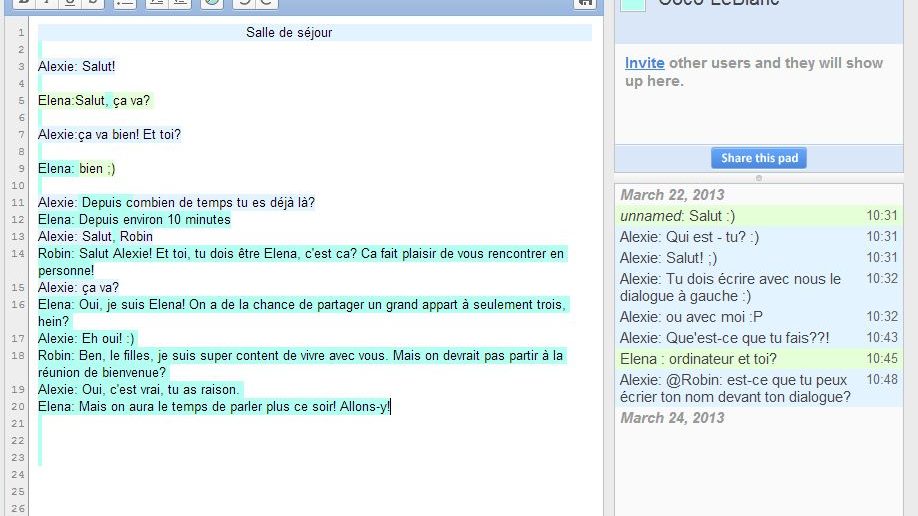
Task: Click the icon at the toolbar's far right
Action: [584, 3]
